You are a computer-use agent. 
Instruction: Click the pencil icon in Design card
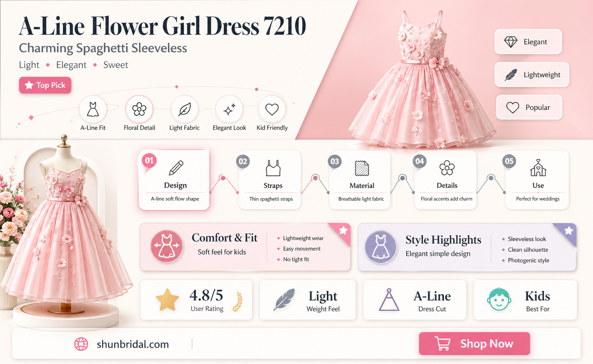pos(176,168)
